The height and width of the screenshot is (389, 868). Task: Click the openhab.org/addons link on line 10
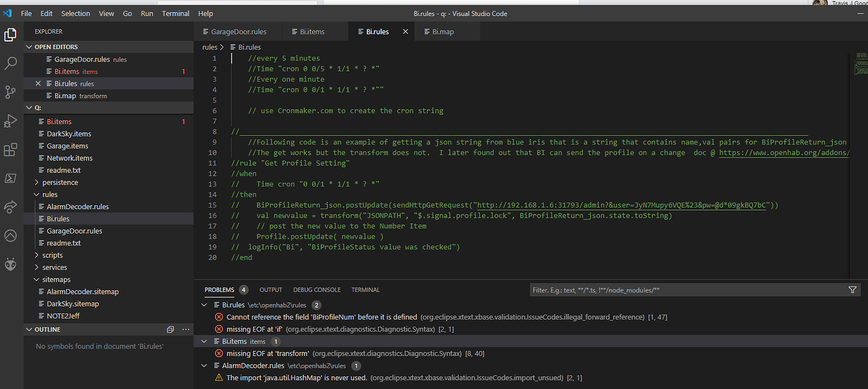pyautogui.click(x=784, y=152)
